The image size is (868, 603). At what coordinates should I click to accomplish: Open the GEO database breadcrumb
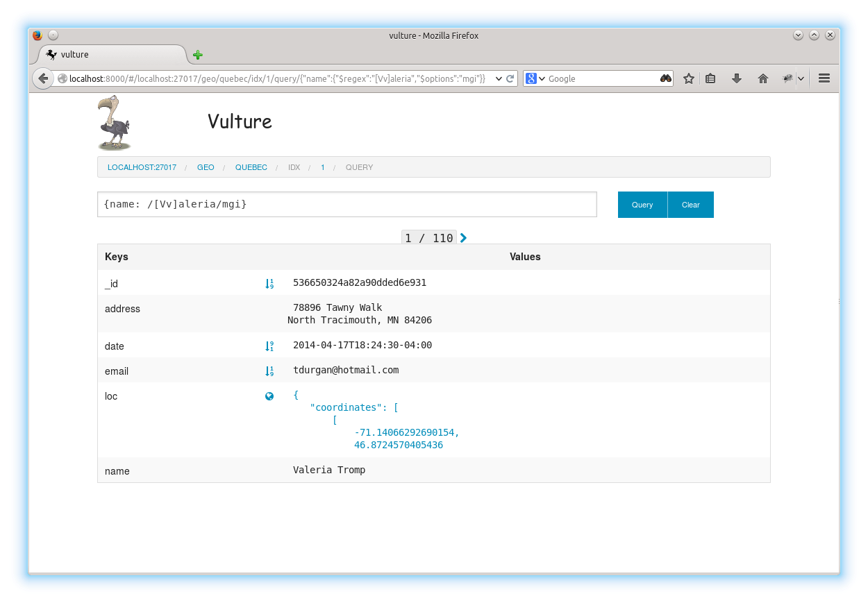coord(206,167)
